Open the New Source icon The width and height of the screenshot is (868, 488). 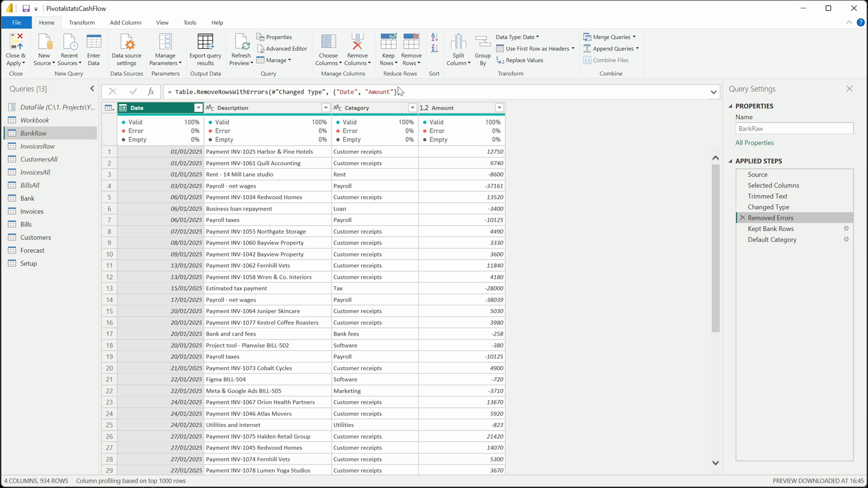44,42
